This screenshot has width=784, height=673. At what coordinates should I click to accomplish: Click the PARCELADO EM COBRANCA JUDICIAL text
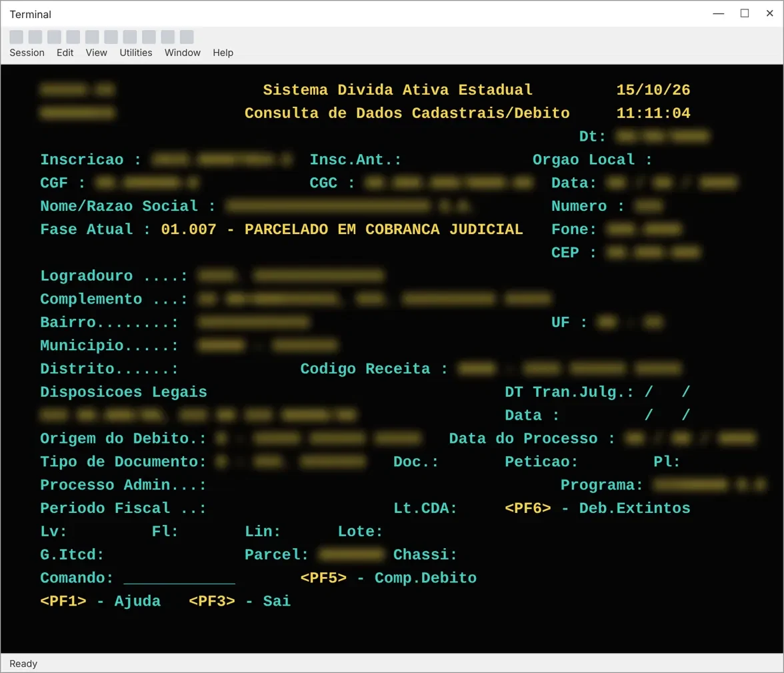click(x=383, y=229)
